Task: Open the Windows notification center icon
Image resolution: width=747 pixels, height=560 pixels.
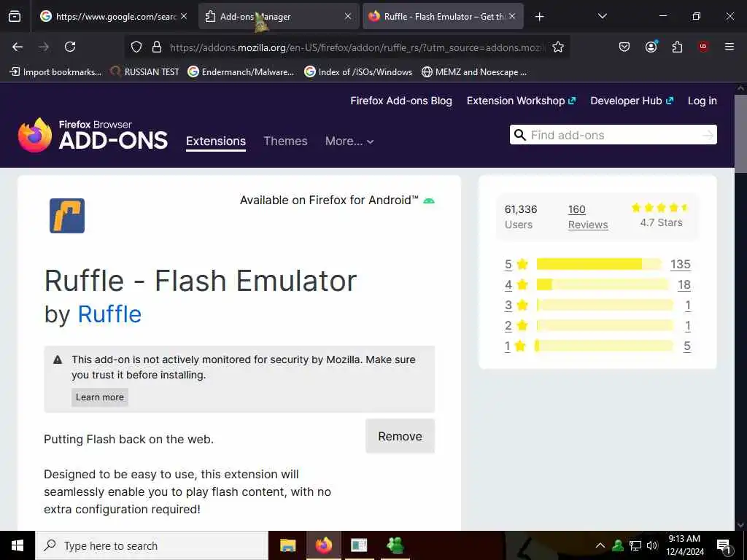Action: click(x=724, y=546)
